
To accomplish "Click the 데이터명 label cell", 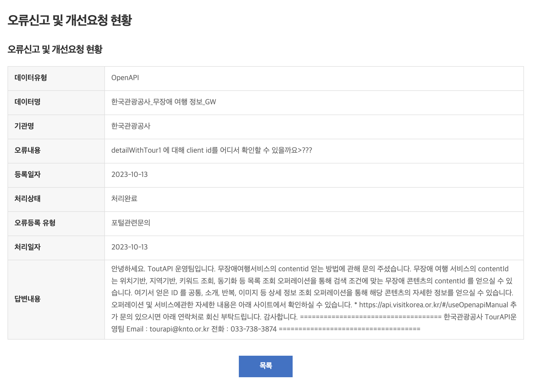I will (x=56, y=103).
